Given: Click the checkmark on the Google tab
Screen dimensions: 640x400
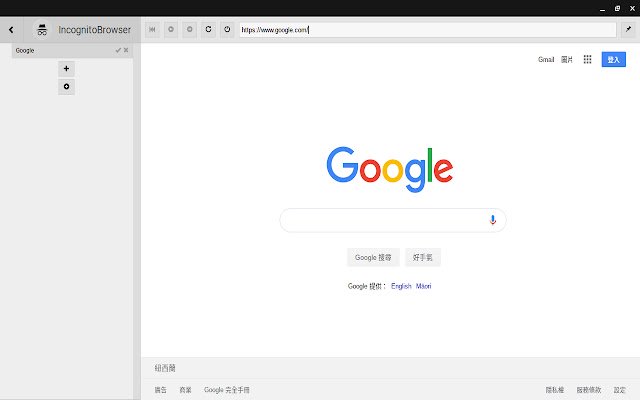Looking at the screenshot, I should [x=118, y=50].
